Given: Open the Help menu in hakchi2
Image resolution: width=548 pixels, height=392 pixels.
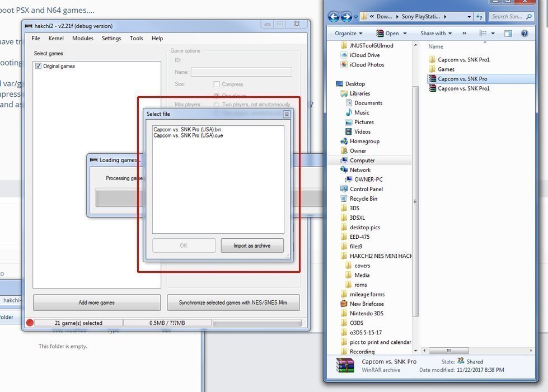Looking at the screenshot, I should point(157,39).
